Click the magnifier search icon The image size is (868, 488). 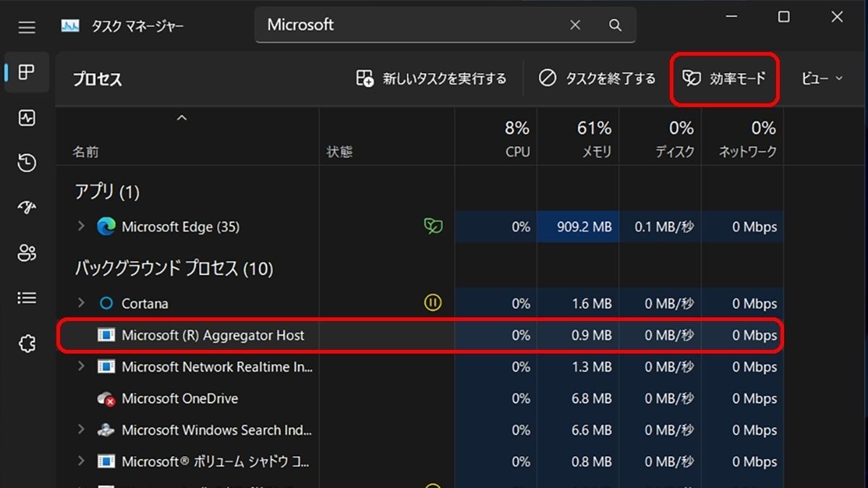(616, 25)
